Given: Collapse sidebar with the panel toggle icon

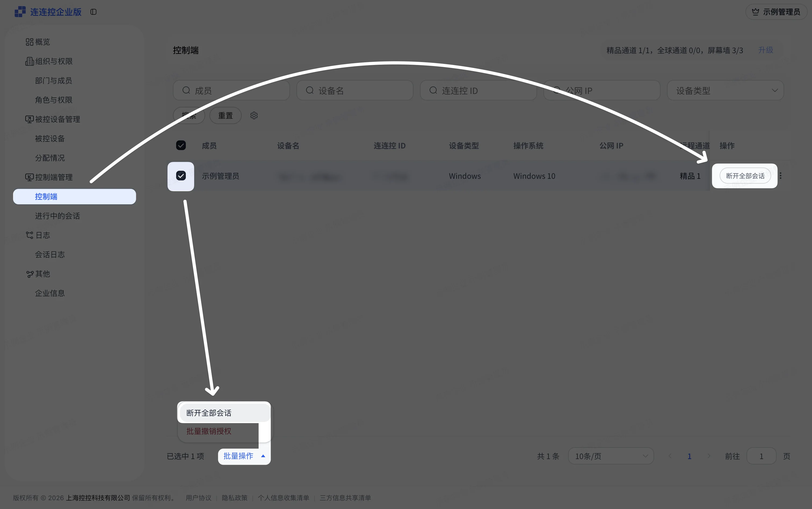Looking at the screenshot, I should pyautogui.click(x=94, y=12).
